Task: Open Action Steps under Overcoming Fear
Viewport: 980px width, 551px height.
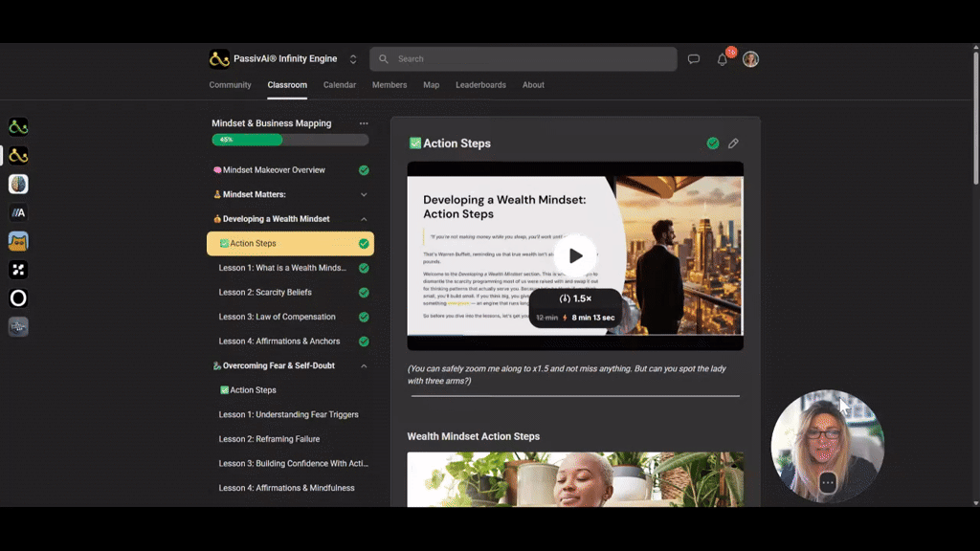Action: 248,390
